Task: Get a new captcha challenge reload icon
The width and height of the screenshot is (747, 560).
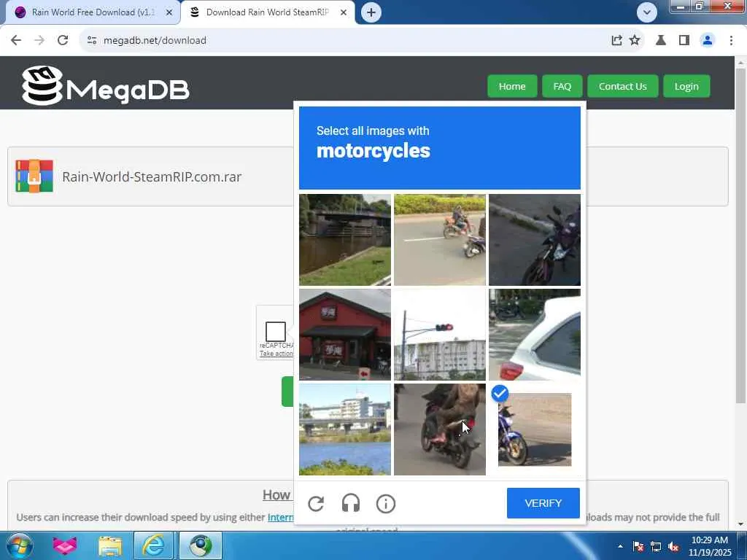Action: (x=316, y=503)
